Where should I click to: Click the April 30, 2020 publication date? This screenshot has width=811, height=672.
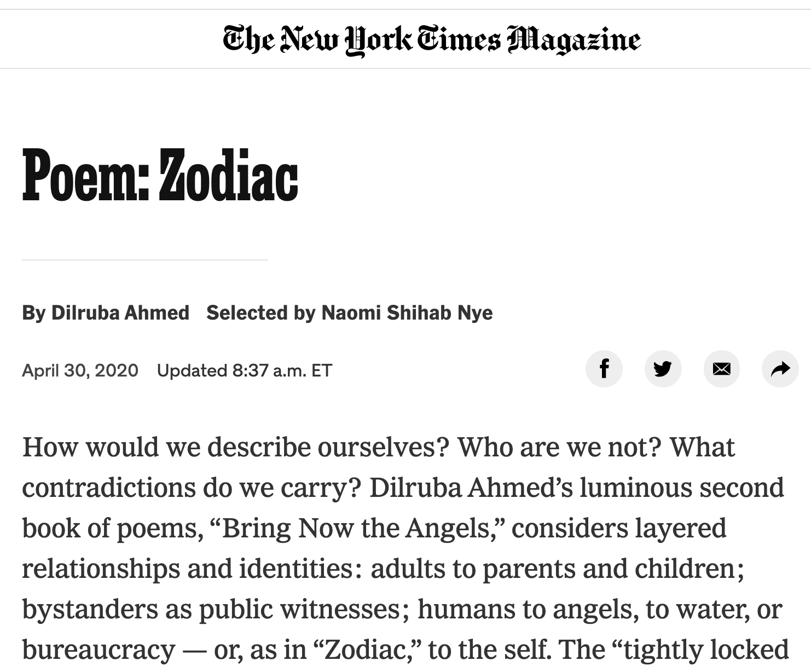point(80,370)
